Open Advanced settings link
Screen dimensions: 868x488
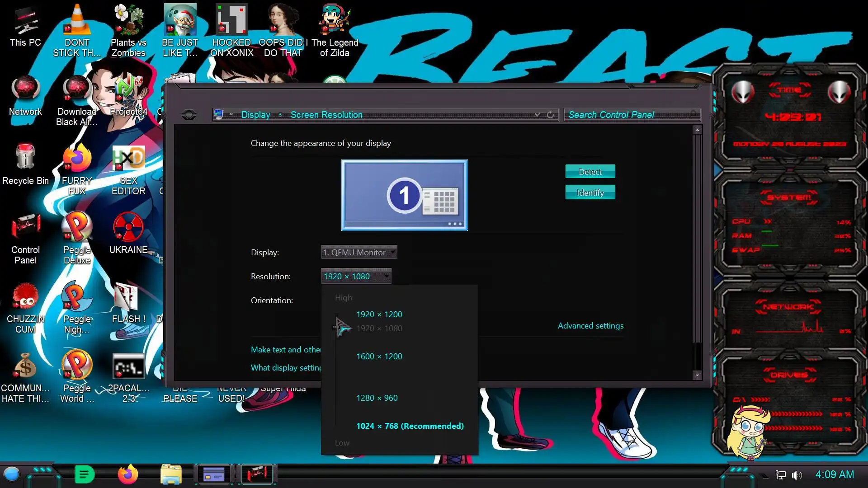pos(590,326)
